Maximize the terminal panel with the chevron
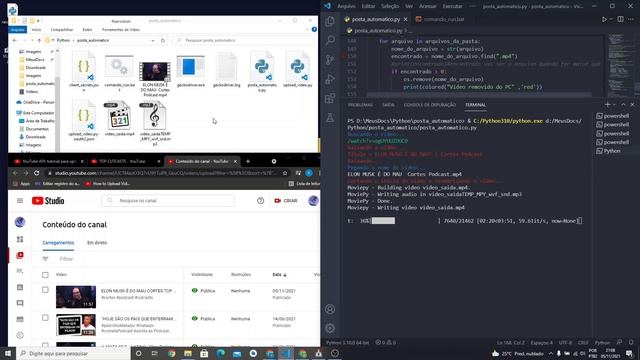The height and width of the screenshot is (360, 640). point(623,105)
